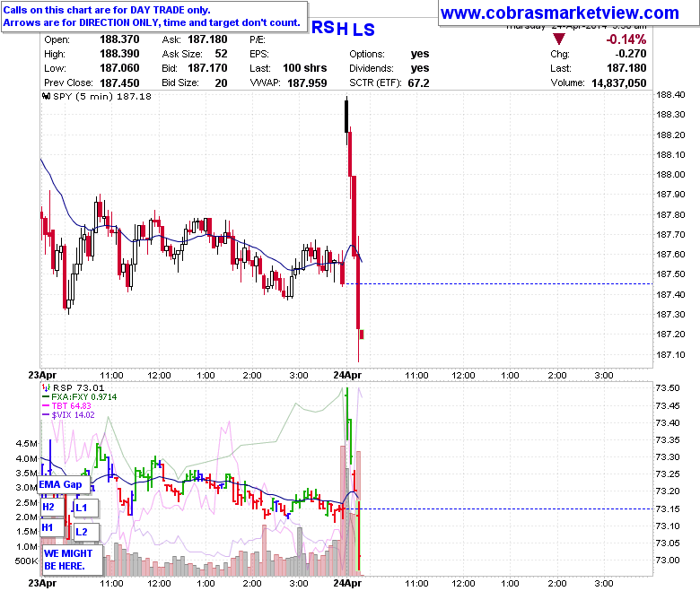Click the 188.40 price axis label
Image resolution: width=700 pixels, height=591 pixels.
pyautogui.click(x=670, y=94)
